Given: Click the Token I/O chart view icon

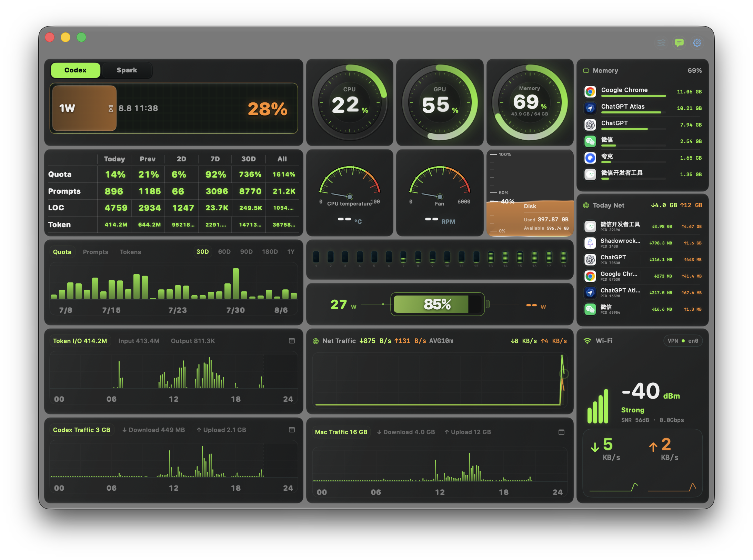Looking at the screenshot, I should [x=292, y=341].
